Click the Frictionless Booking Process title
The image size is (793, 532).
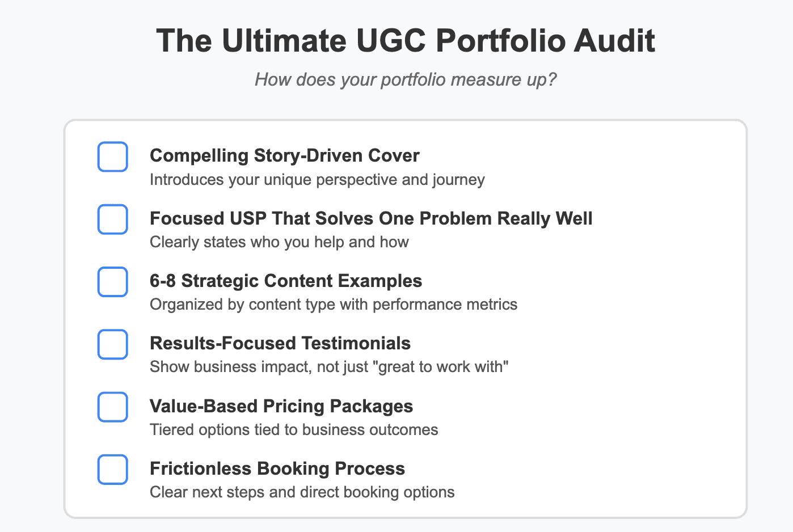277,468
